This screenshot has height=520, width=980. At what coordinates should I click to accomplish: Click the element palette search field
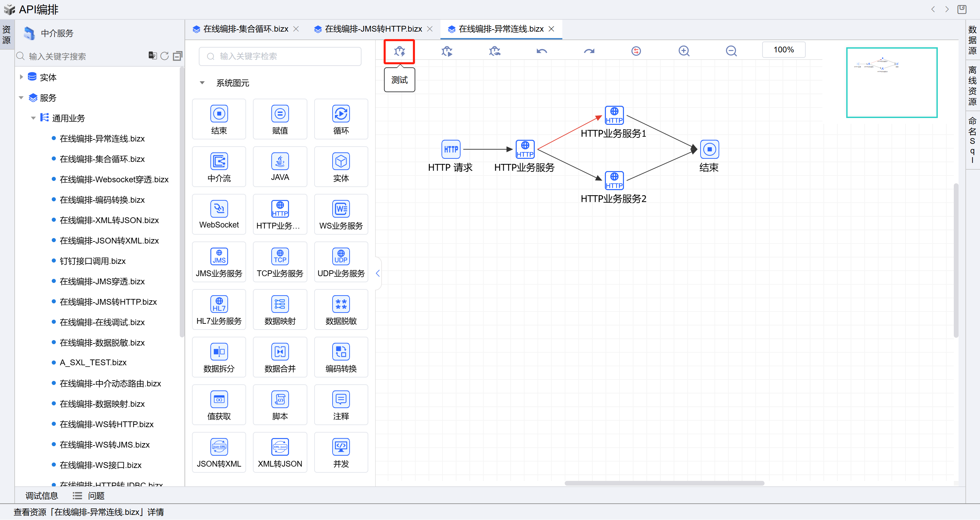[x=280, y=56]
